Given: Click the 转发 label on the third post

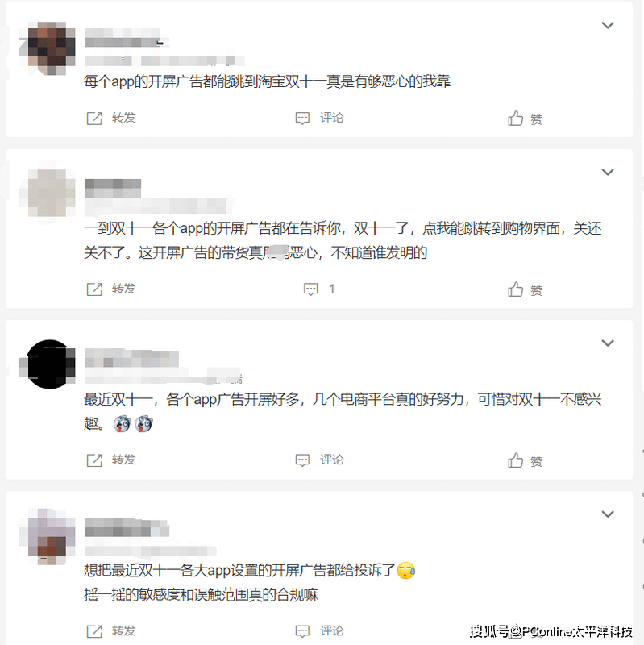Looking at the screenshot, I should pyautogui.click(x=123, y=460).
